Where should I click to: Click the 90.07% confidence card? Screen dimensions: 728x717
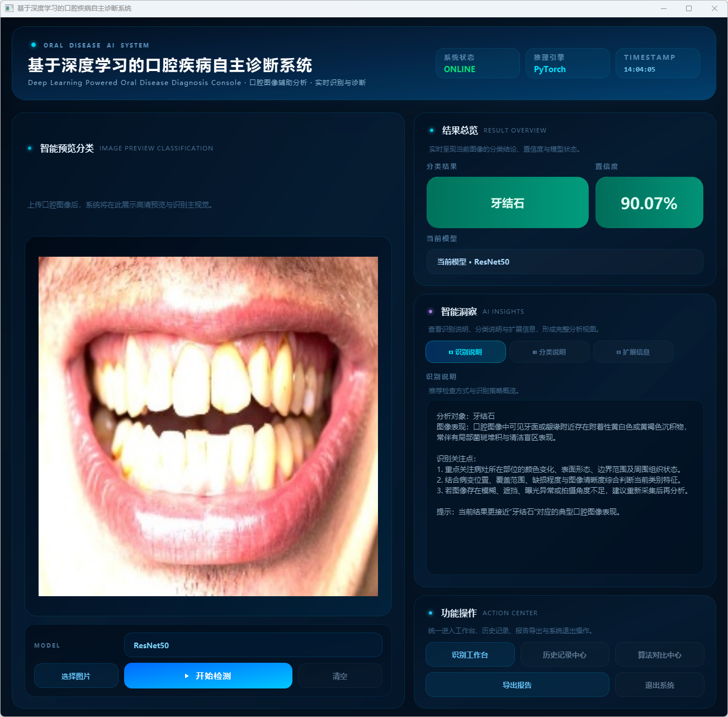[x=649, y=203]
